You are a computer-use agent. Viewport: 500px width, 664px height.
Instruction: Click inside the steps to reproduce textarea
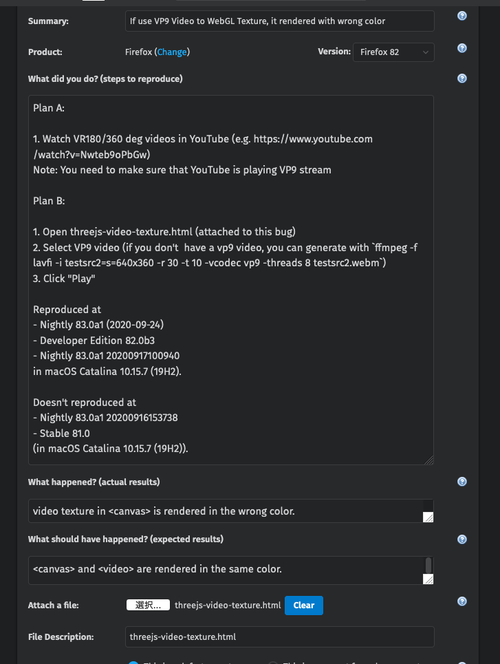(x=231, y=280)
